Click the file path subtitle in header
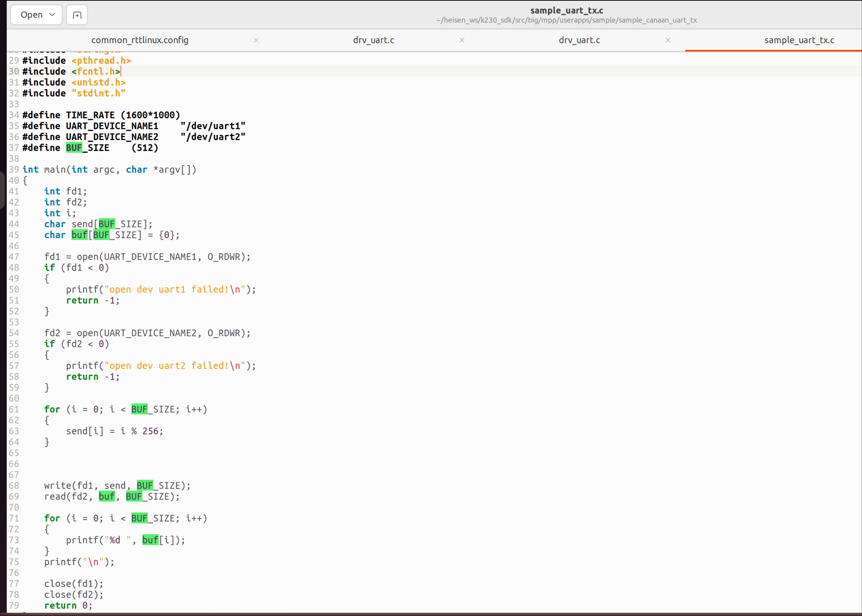The image size is (862, 616). 566,20
